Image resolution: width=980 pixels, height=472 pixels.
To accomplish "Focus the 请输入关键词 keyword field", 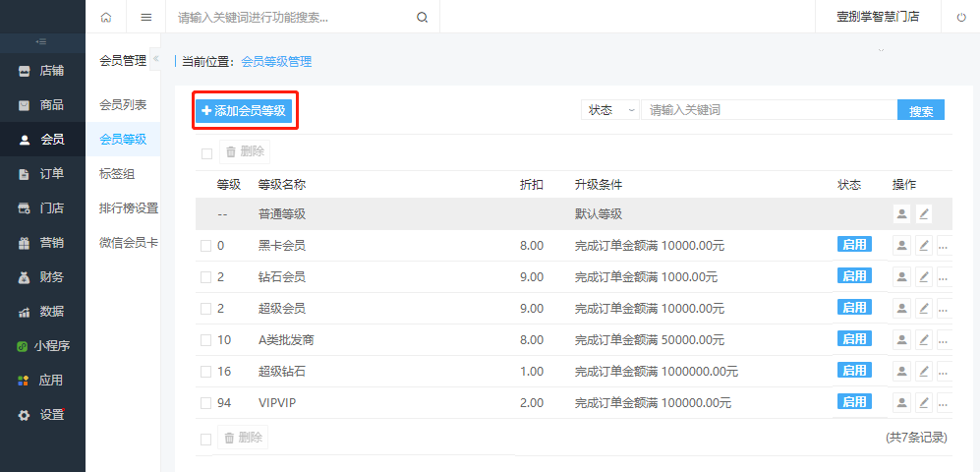I will tap(769, 110).
